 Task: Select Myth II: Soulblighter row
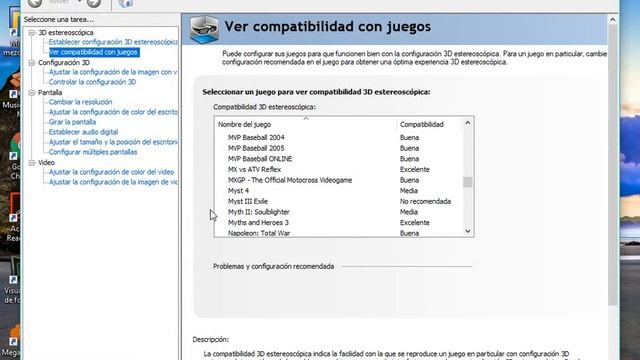tap(339, 212)
